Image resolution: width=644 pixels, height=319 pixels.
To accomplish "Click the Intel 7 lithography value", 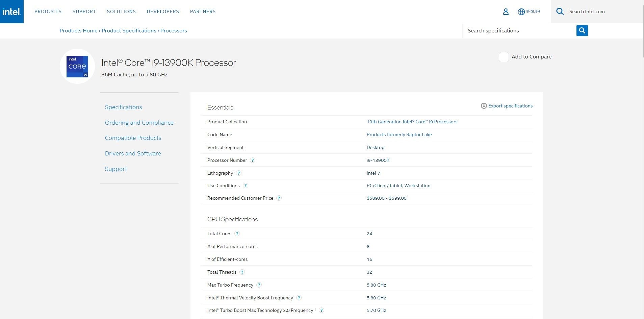I will [x=373, y=173].
